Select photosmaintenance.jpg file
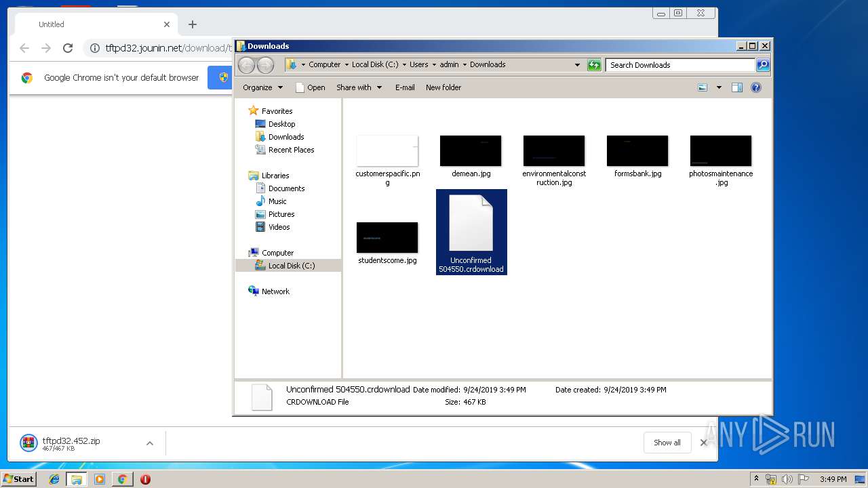Screen dimensions: 868x488 (721, 161)
